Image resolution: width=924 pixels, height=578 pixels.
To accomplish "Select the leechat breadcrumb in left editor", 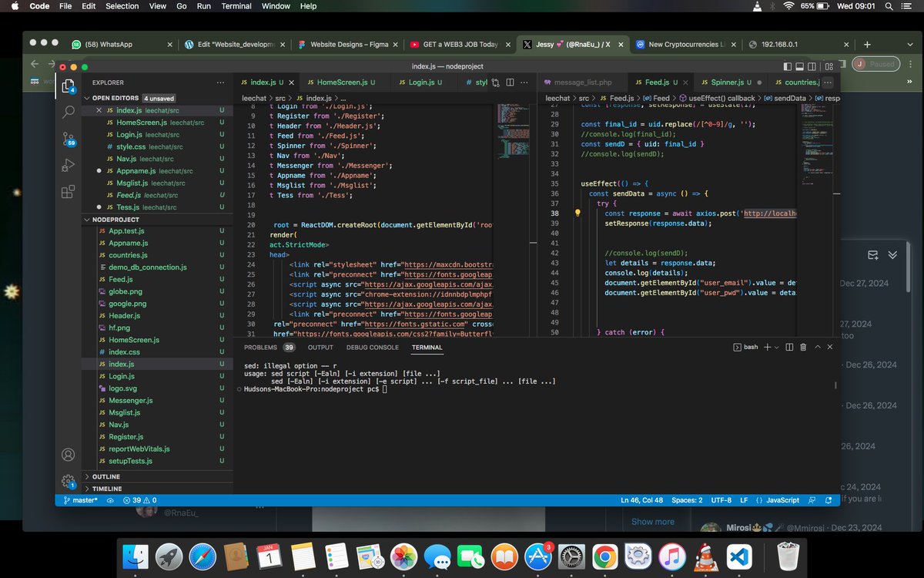I will click(254, 98).
